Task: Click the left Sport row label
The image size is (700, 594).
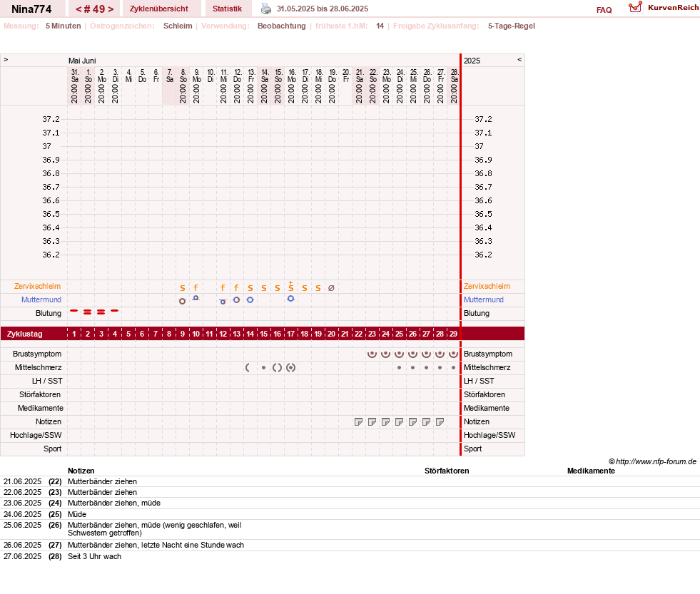Action: [52, 449]
